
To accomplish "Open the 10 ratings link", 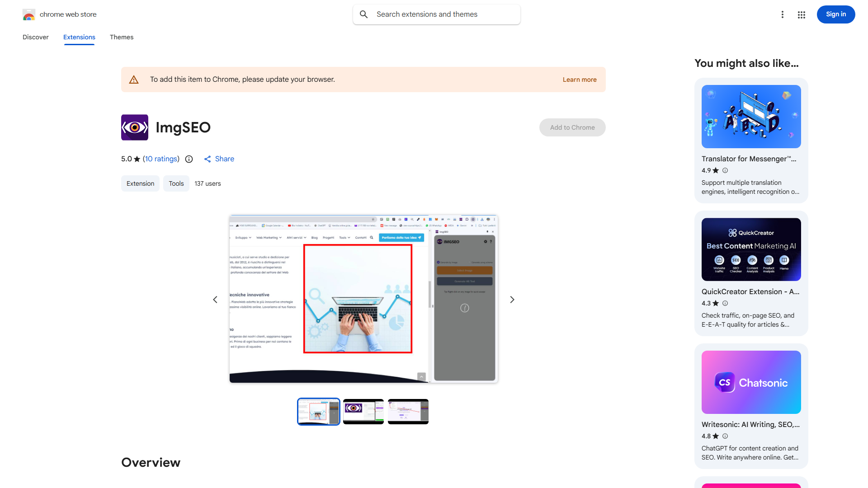I will point(161,159).
